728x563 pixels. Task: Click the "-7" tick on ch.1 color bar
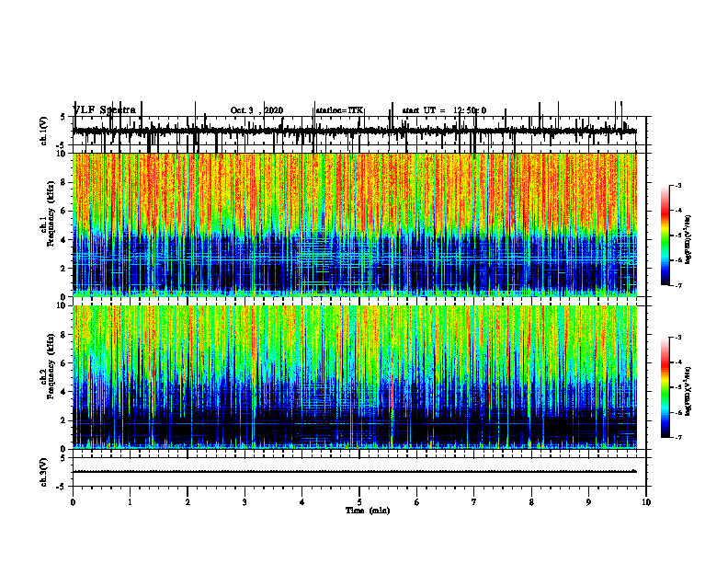click(x=678, y=285)
